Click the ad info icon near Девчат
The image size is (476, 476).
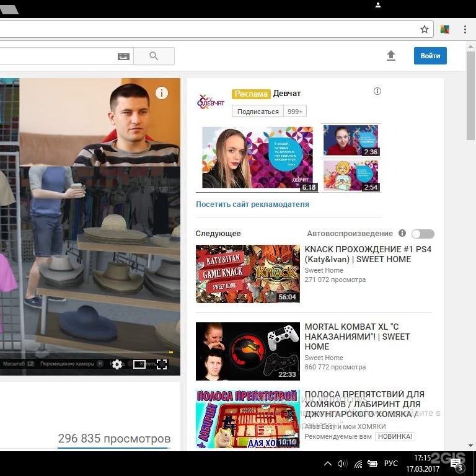click(x=377, y=92)
